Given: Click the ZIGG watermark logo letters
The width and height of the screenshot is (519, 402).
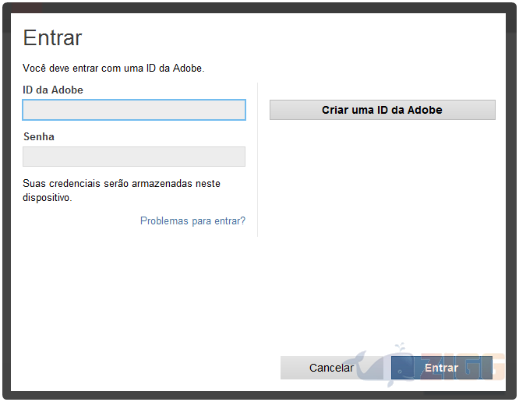Looking at the screenshot, I should 462,367.
